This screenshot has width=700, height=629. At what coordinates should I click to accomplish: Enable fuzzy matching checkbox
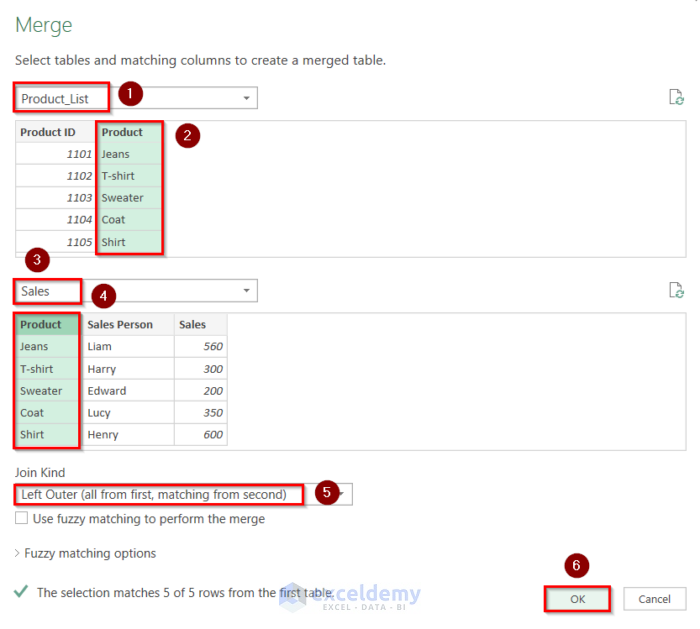tap(21, 518)
